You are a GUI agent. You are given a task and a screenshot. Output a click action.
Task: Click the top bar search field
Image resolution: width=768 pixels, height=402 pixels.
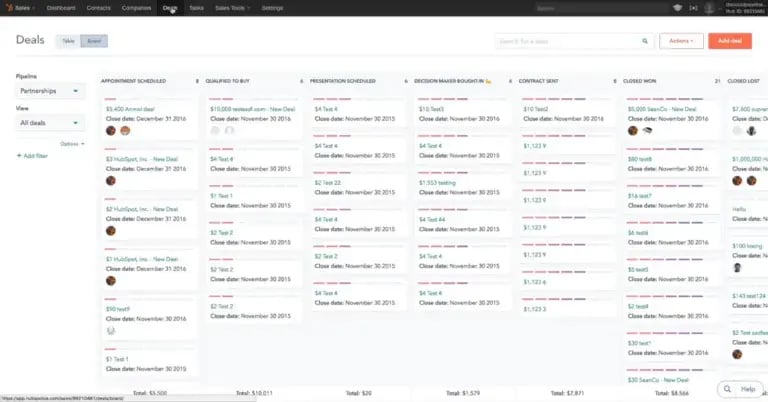pyautogui.click(x=600, y=8)
